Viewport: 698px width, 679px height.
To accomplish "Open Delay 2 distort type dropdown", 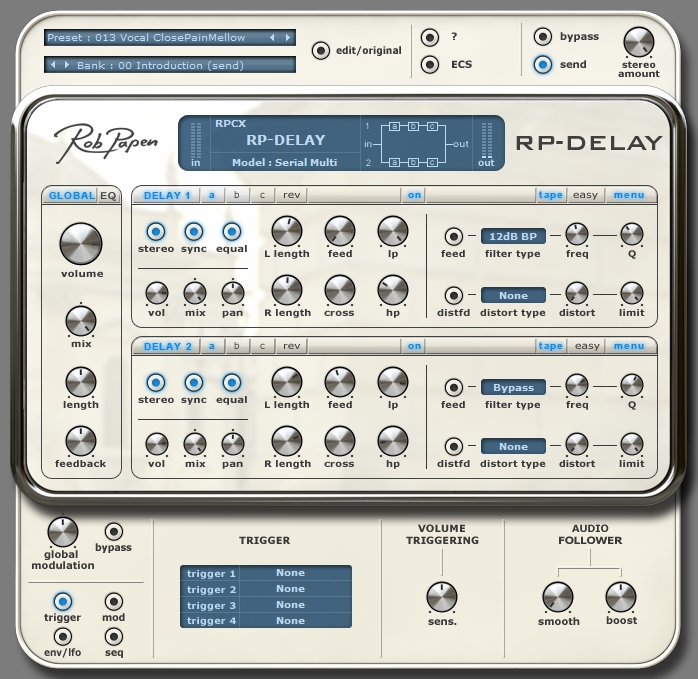I will (x=513, y=447).
